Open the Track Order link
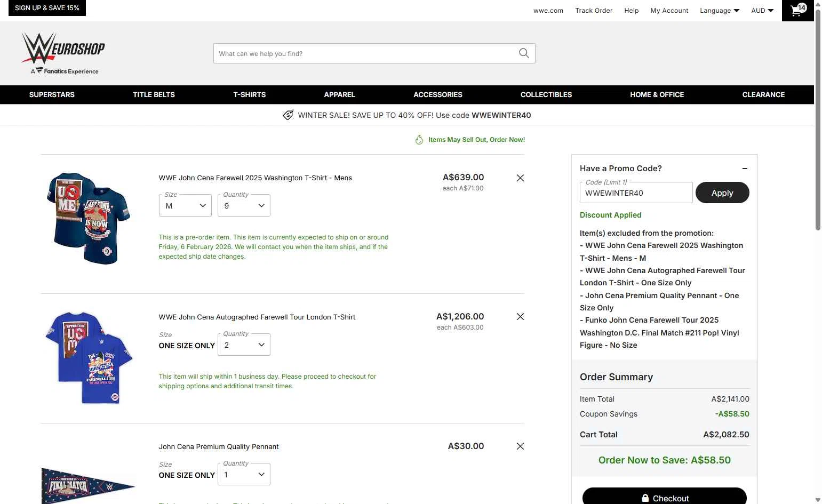Viewport: 822px width, 504px height. coord(594,11)
